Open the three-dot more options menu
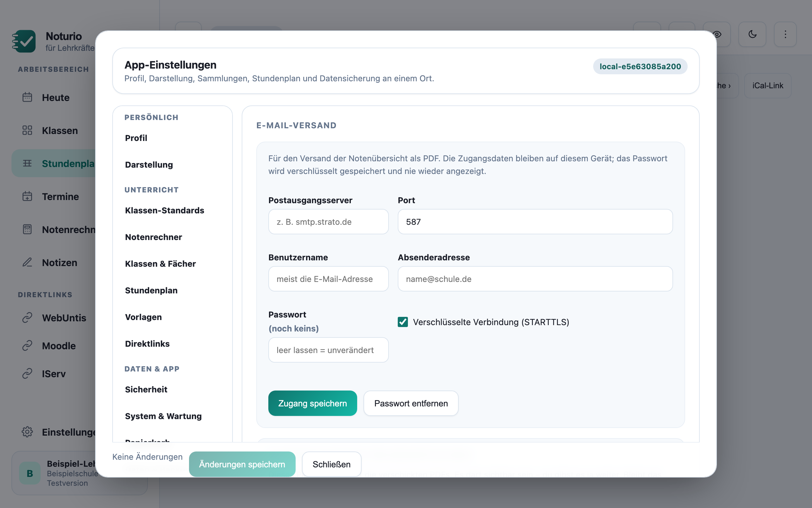Image resolution: width=812 pixels, height=508 pixels. click(785, 34)
